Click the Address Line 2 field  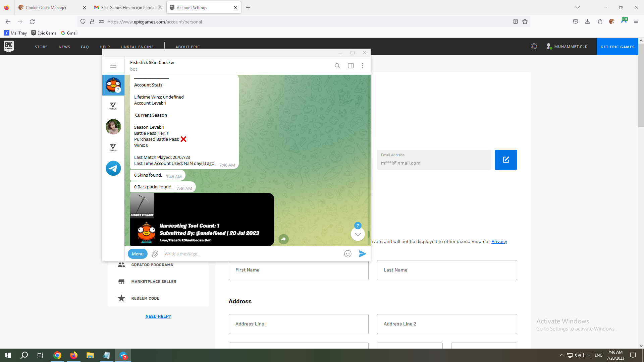[447, 324]
